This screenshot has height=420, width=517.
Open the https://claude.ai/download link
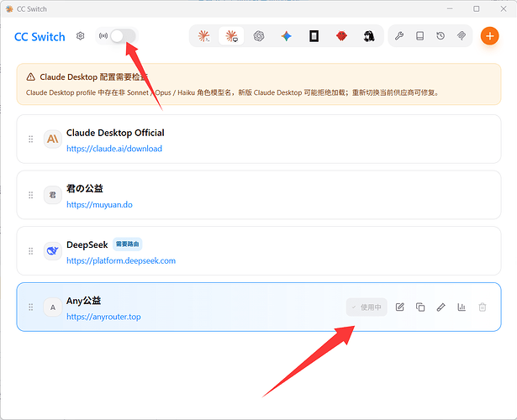coord(114,149)
